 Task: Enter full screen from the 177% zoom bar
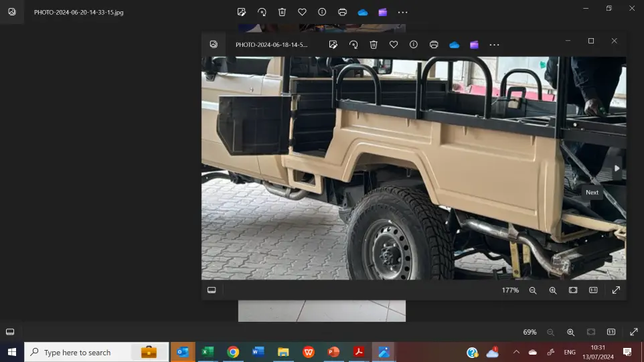click(x=616, y=290)
